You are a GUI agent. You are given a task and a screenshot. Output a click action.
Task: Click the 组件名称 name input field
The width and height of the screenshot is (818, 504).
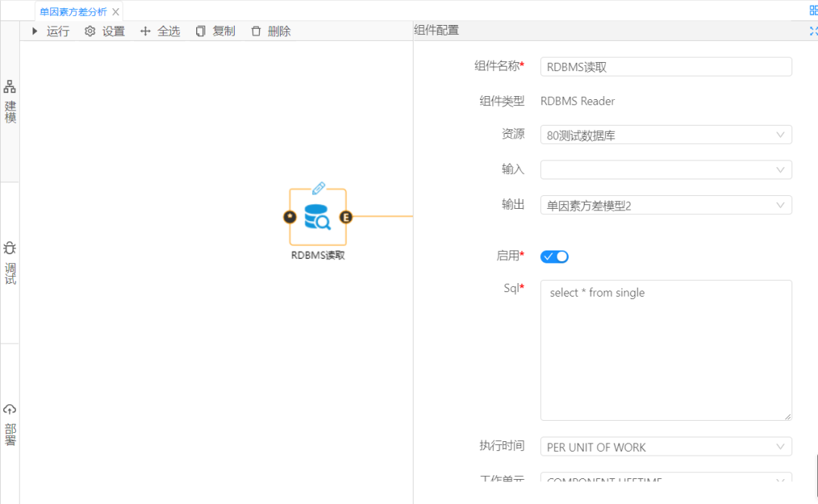pos(666,67)
